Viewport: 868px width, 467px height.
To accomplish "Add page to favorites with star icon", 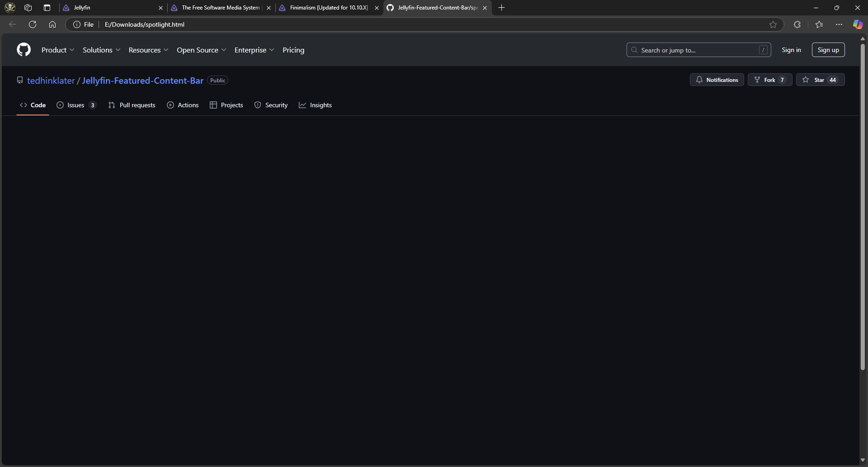I will click(773, 24).
